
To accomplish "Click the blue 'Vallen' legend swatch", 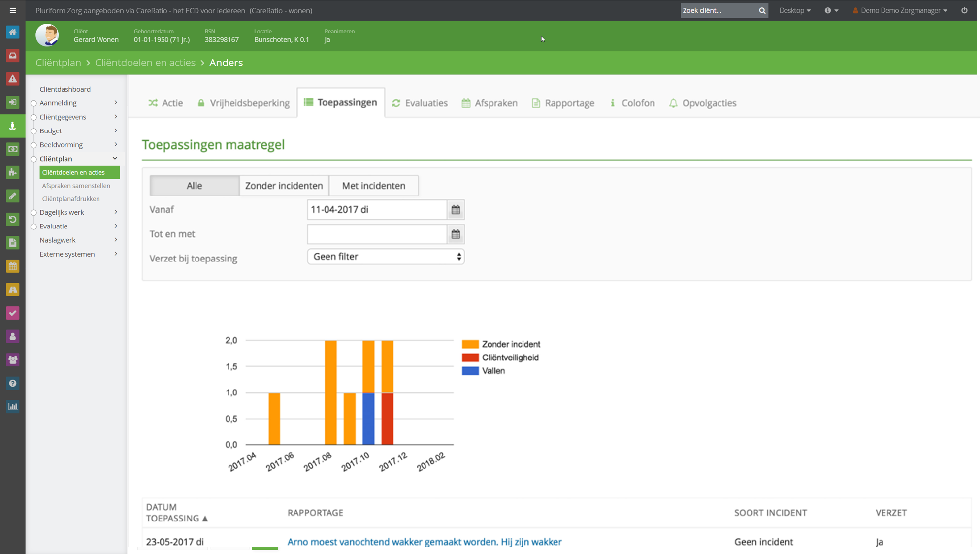I will [x=470, y=371].
